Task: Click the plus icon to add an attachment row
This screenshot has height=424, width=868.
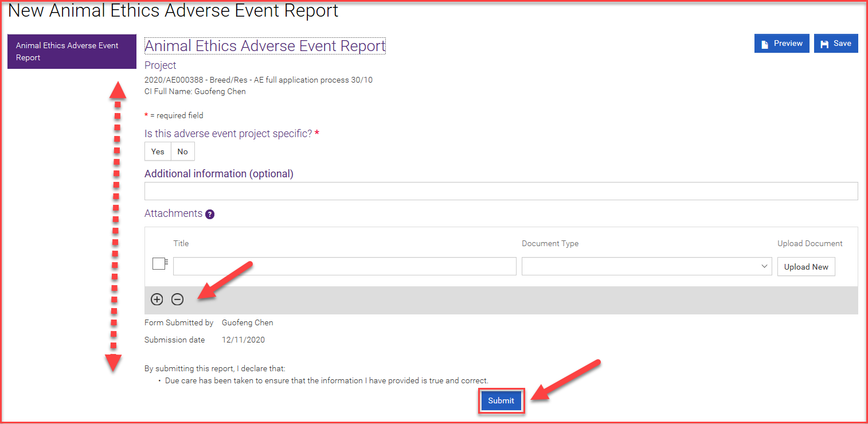Action: (157, 299)
